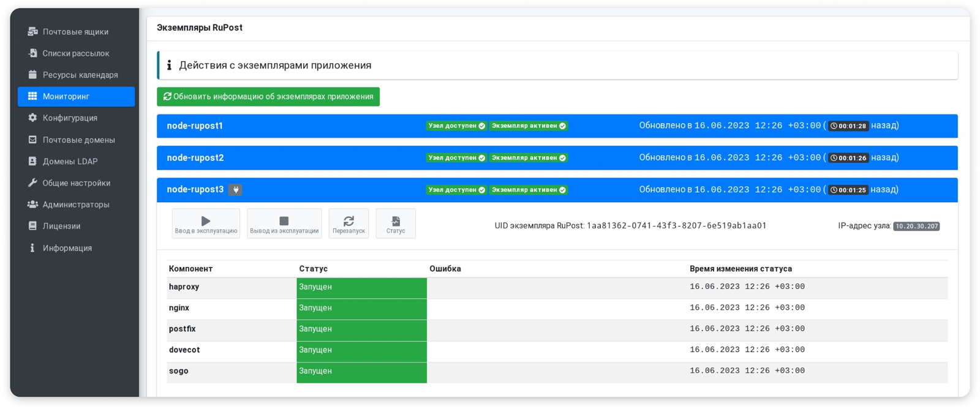The image size is (980, 409).
Task: Click the stop icon Вывод из эксплуатации
Action: click(284, 221)
